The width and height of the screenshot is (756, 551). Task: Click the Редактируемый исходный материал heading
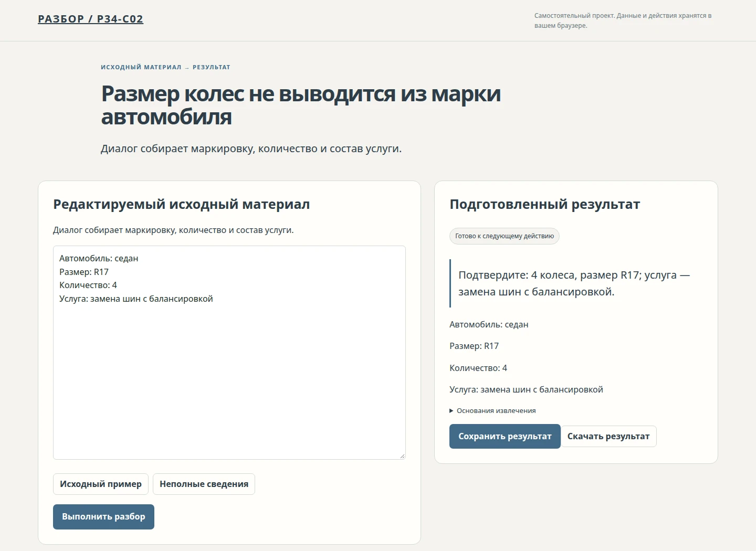(182, 204)
